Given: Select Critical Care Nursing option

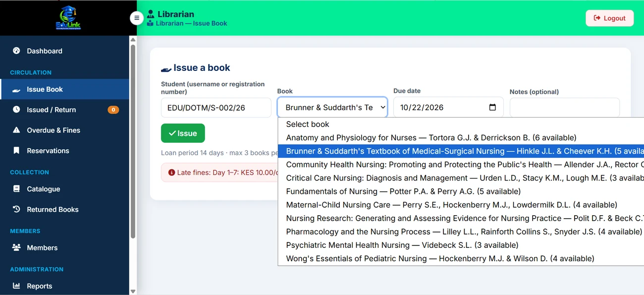Looking at the screenshot, I should click(461, 177).
